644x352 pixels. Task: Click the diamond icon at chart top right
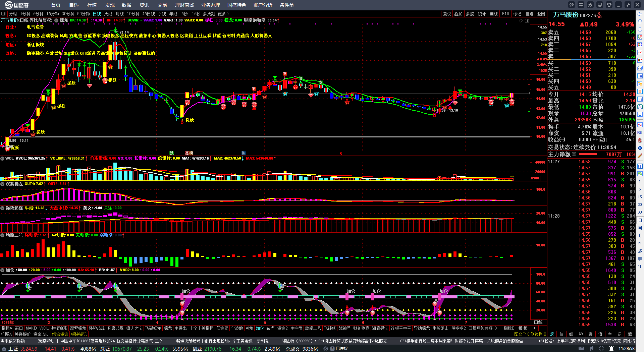tap(521, 20)
